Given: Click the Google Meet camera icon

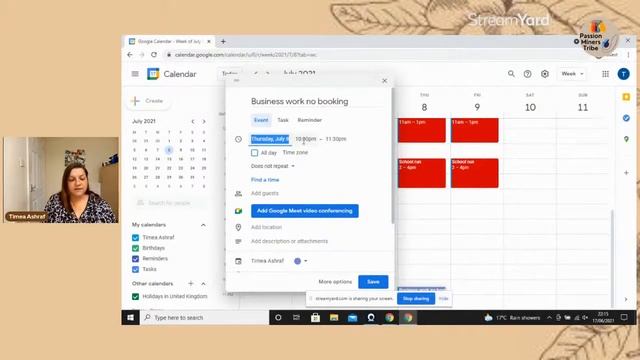Looking at the screenshot, I should (238, 211).
